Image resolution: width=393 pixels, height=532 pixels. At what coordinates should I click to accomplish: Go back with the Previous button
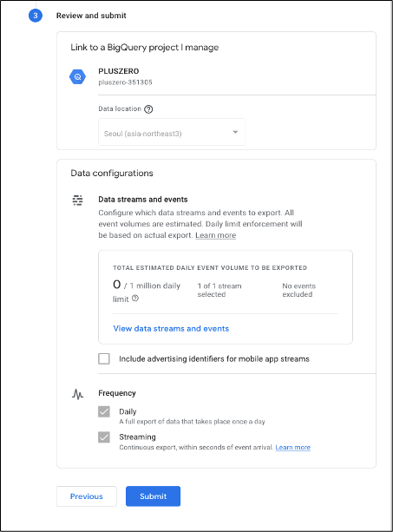coord(87,496)
